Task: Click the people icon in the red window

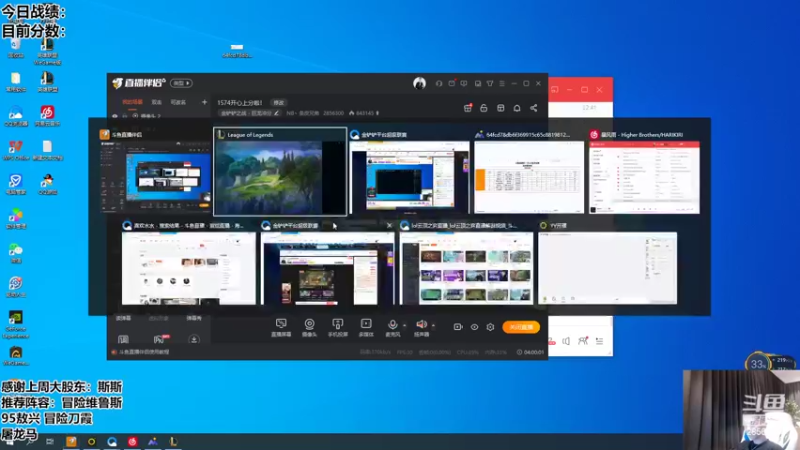Action: [583, 340]
